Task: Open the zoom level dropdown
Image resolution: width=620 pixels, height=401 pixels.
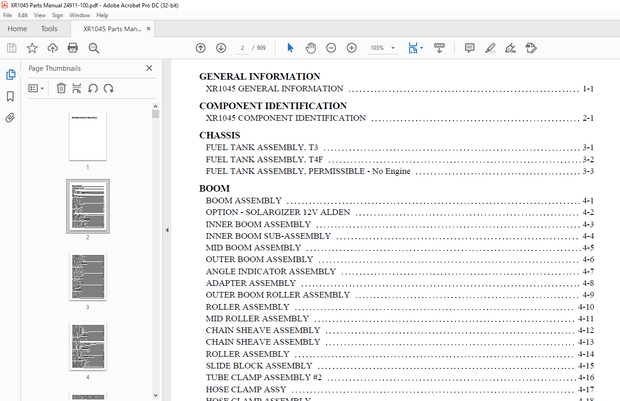Action: 393,48
